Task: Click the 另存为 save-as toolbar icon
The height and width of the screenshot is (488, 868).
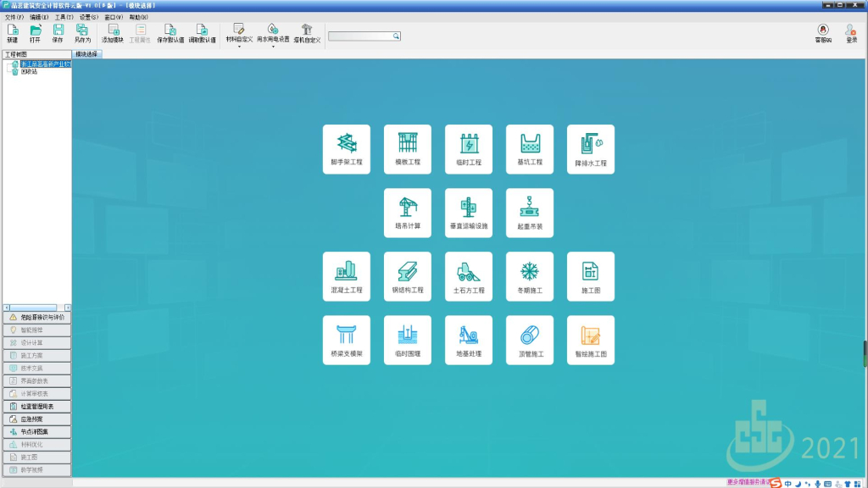Action: click(x=82, y=33)
